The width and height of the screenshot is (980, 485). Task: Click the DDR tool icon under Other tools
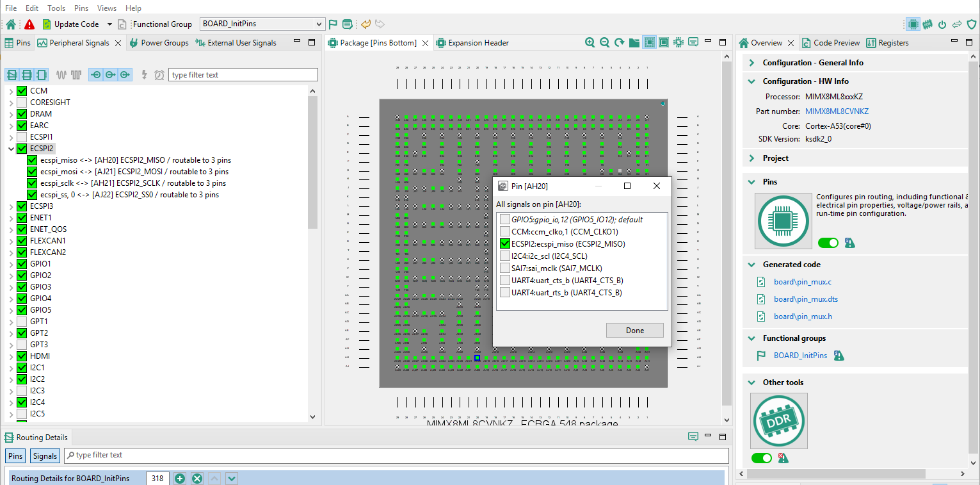point(778,420)
